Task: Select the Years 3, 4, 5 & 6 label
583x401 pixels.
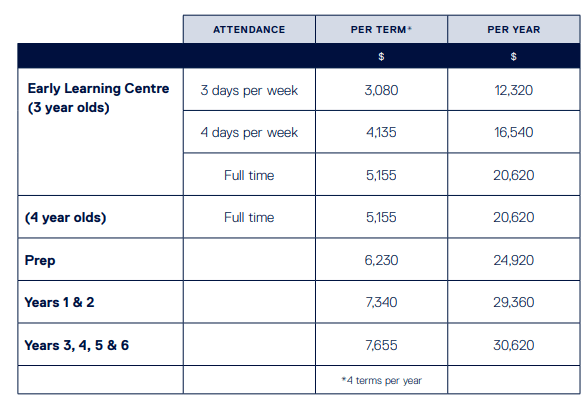Action: tap(77, 345)
